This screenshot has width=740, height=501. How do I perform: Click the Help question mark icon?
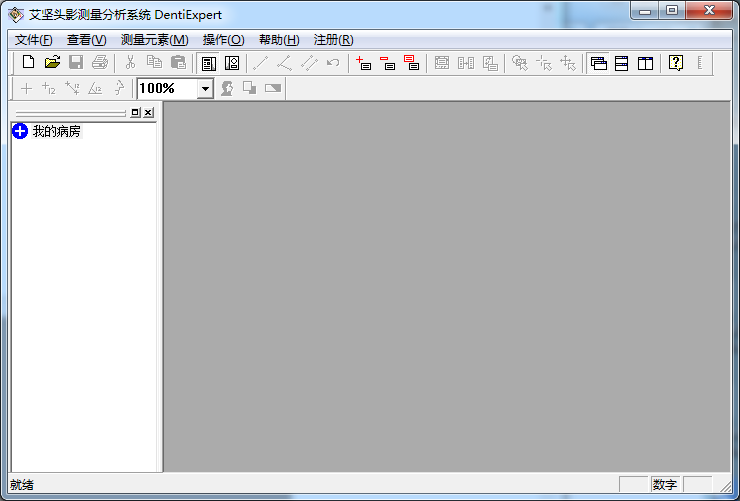tap(676, 63)
